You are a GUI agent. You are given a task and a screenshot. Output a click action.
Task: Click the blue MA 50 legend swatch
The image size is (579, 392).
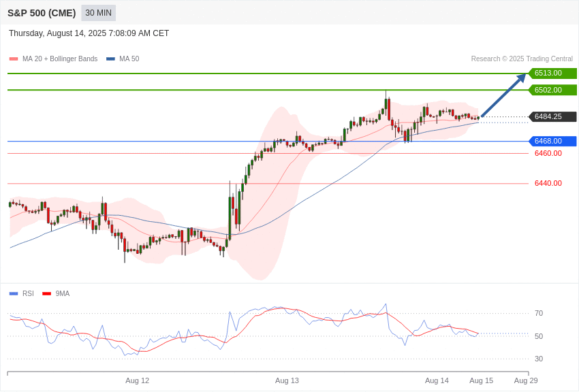pos(110,59)
